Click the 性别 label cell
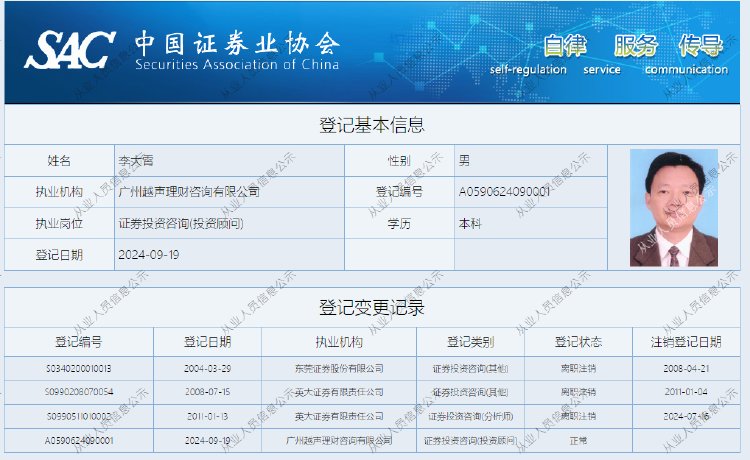Image resolution: width=750 pixels, height=460 pixels. 399,161
